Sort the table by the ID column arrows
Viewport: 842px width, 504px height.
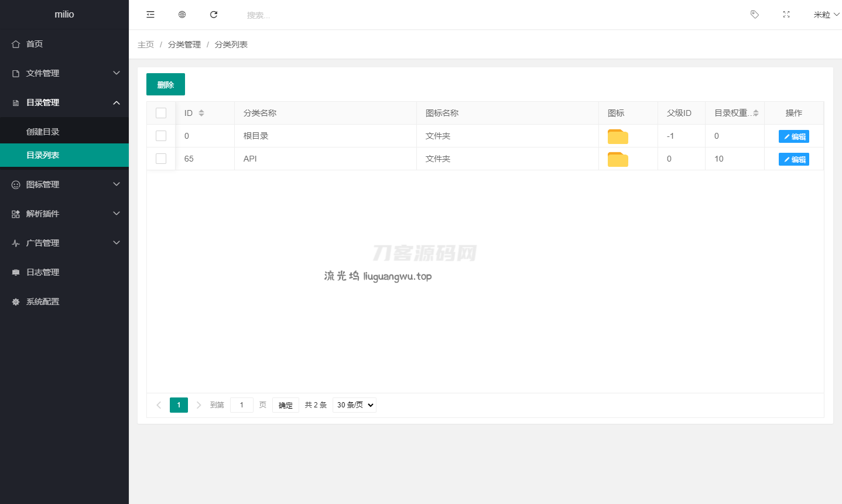tap(201, 113)
